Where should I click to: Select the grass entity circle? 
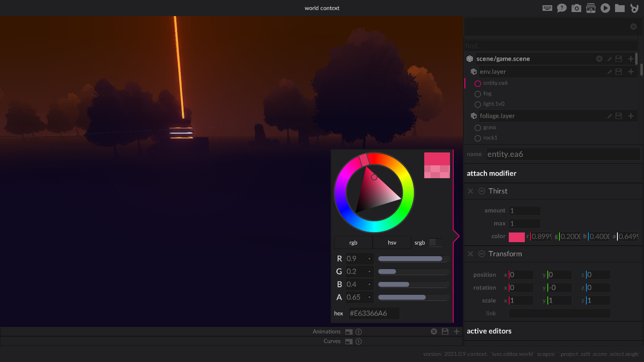(x=478, y=128)
